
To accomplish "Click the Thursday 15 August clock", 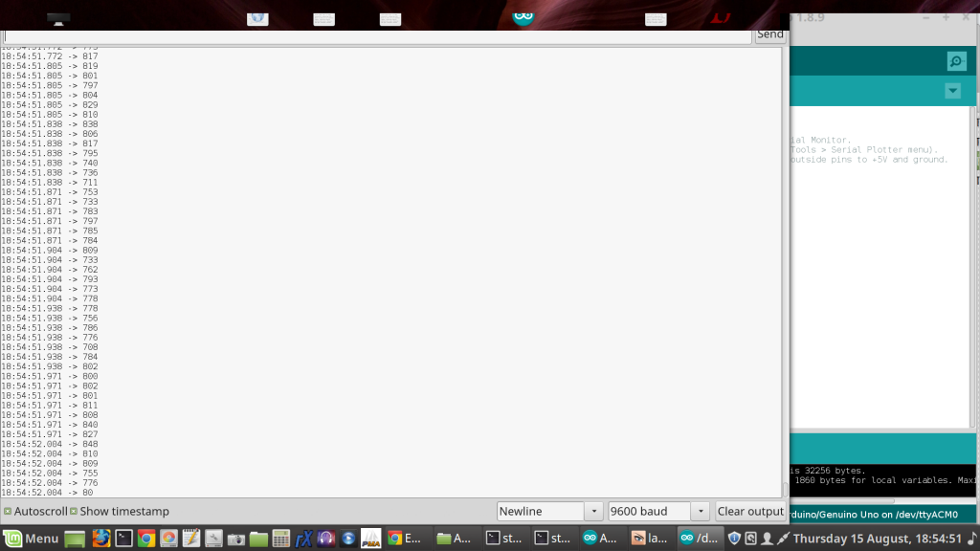I will [878, 539].
